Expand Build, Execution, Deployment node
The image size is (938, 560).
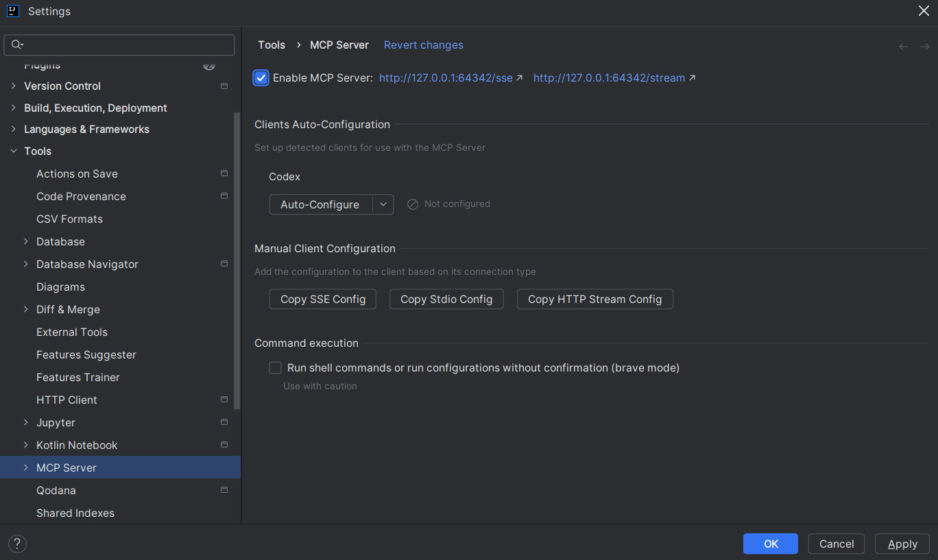pos(13,108)
